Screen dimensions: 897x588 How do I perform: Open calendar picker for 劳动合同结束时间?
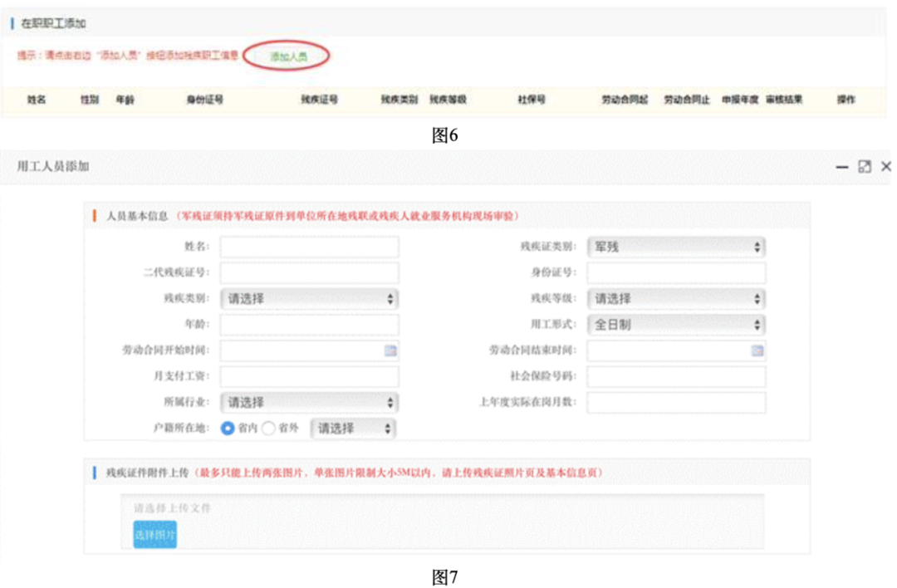757,350
